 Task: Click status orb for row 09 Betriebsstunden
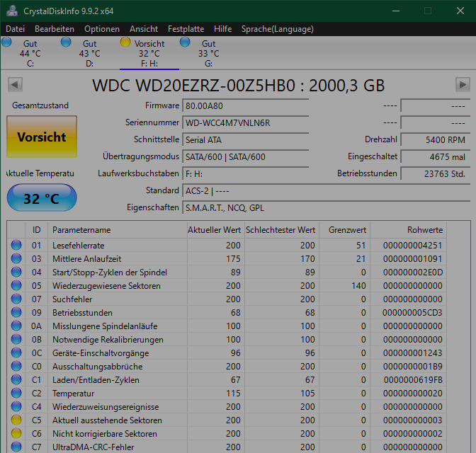[16, 313]
